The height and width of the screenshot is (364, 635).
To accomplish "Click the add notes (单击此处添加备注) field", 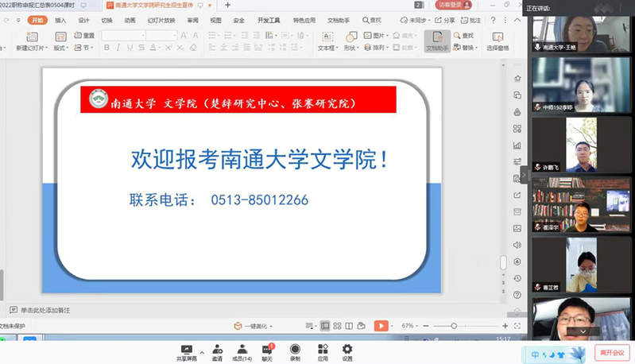I will click(45, 310).
